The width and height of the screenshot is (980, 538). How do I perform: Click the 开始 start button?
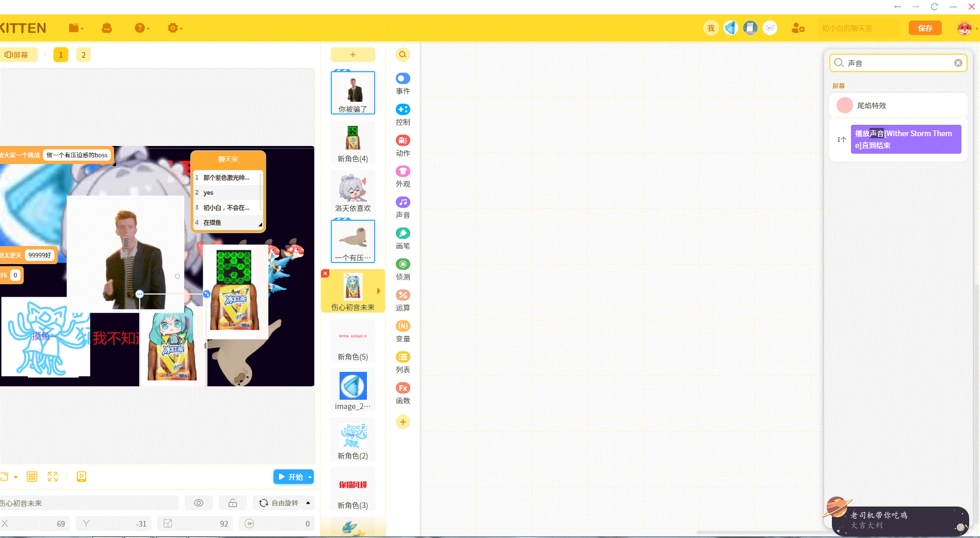coord(290,477)
